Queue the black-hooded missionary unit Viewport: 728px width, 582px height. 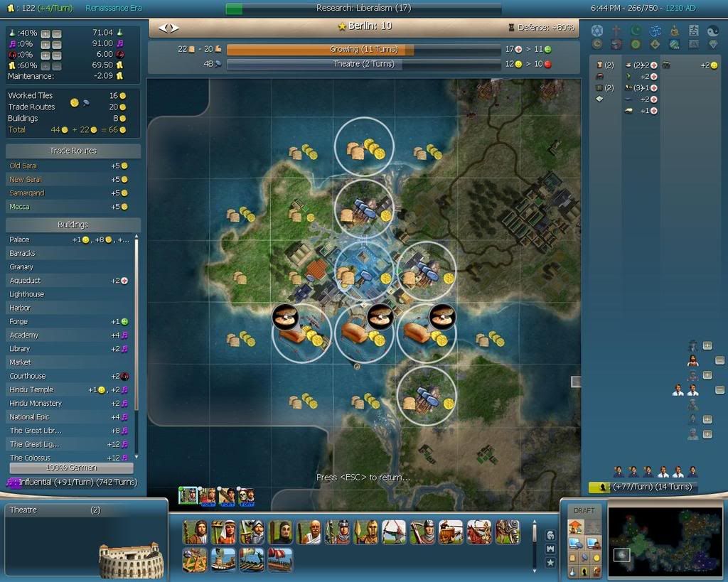click(280, 532)
